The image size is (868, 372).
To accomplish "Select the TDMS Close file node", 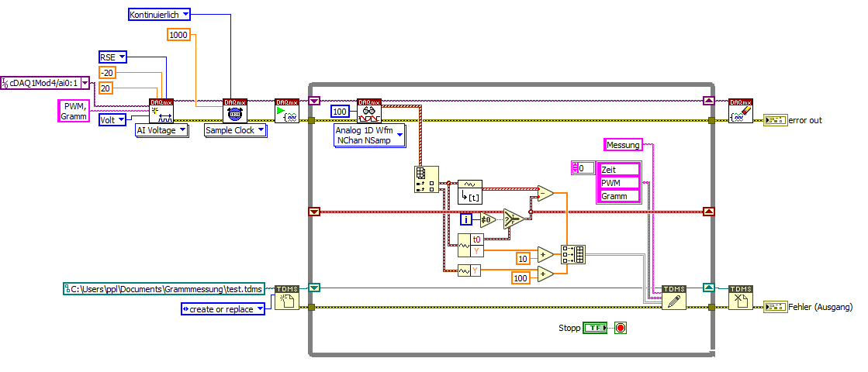I will pos(741,298).
